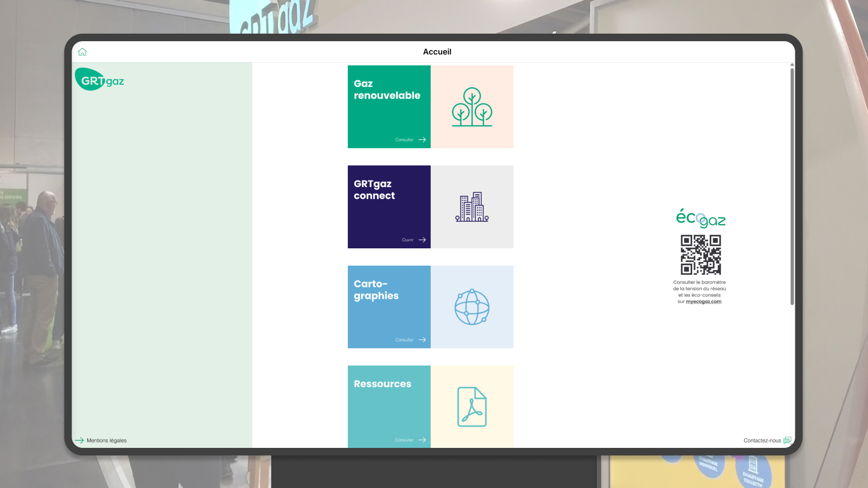
Task: Click the vertical page scrollbar
Action: [x=792, y=186]
